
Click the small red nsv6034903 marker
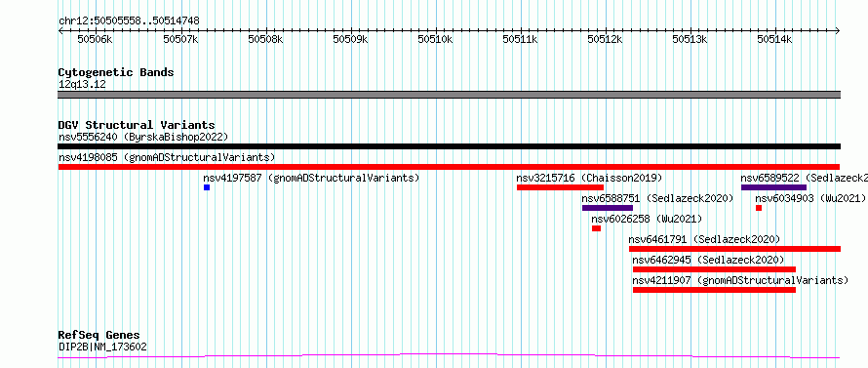759,208
